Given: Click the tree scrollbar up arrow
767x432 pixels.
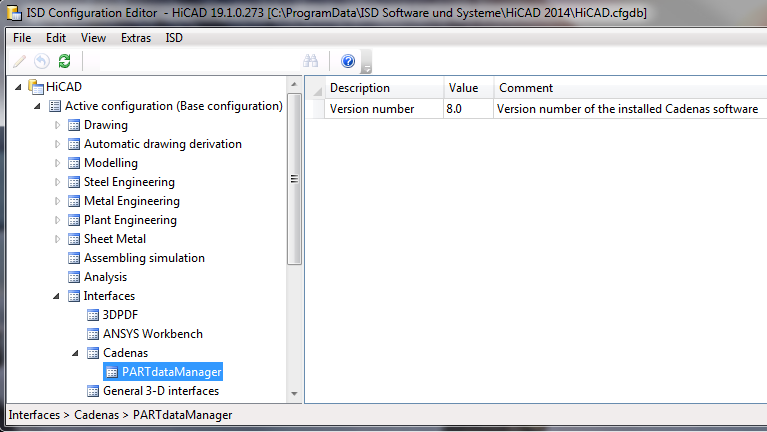Looking at the screenshot, I should tap(294, 85).
